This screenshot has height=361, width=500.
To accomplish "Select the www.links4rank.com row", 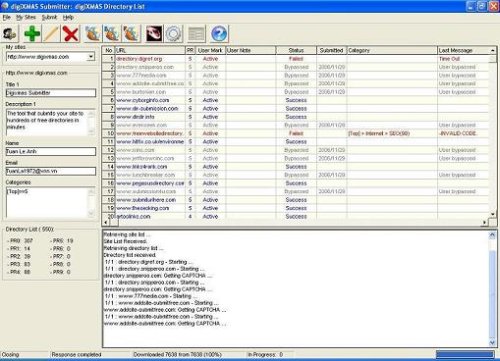I will (x=296, y=167).
